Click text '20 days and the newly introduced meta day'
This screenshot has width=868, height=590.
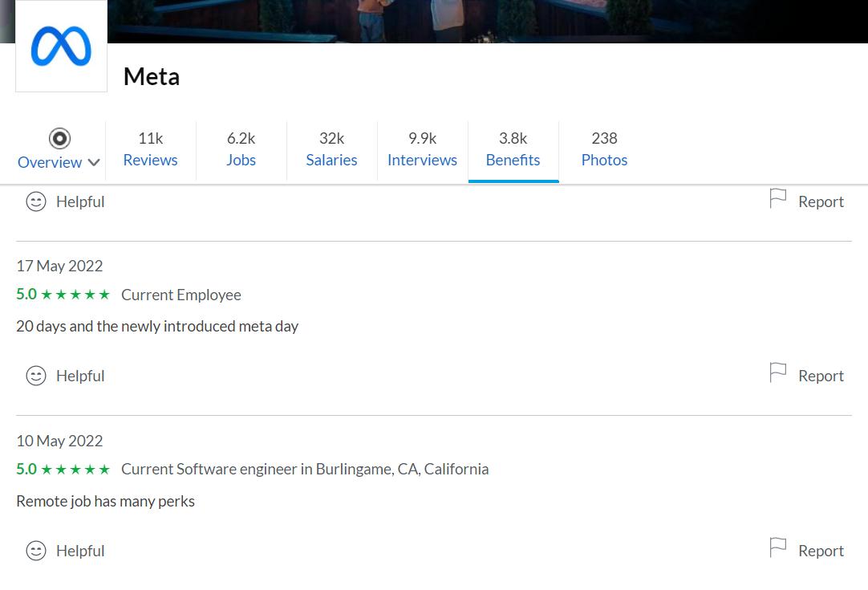(x=157, y=326)
